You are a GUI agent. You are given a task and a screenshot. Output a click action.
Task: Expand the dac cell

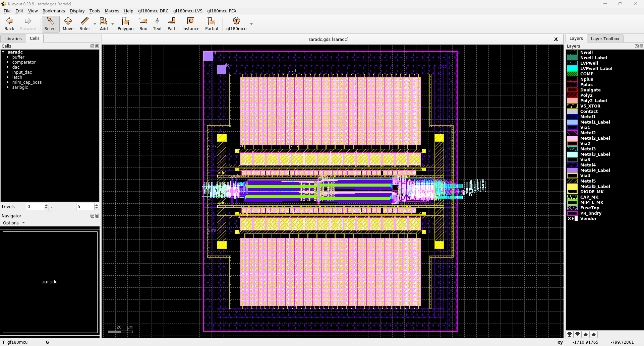click(x=8, y=67)
